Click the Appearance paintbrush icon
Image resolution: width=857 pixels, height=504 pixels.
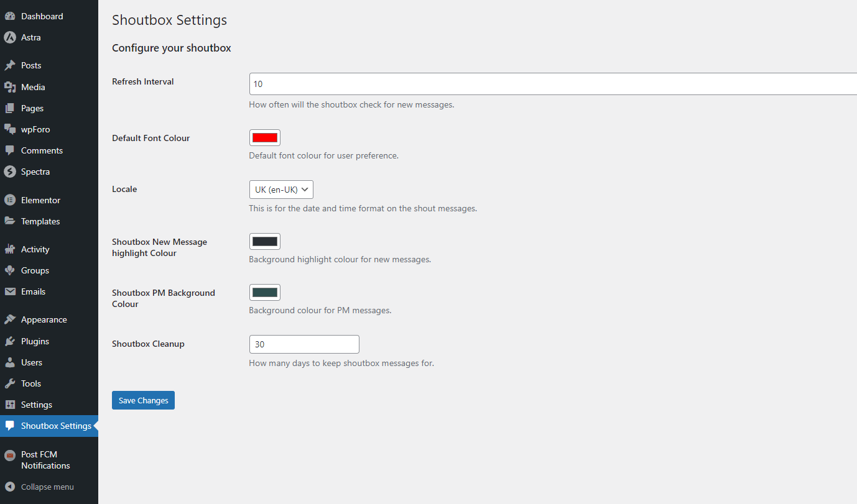(x=10, y=319)
